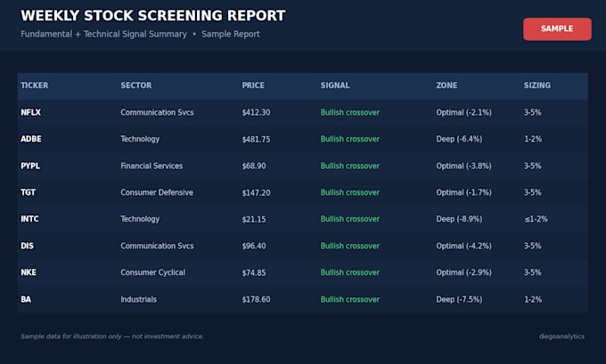Select the NFLX ticker cell
The height and width of the screenshot is (364, 606).
[31, 112]
